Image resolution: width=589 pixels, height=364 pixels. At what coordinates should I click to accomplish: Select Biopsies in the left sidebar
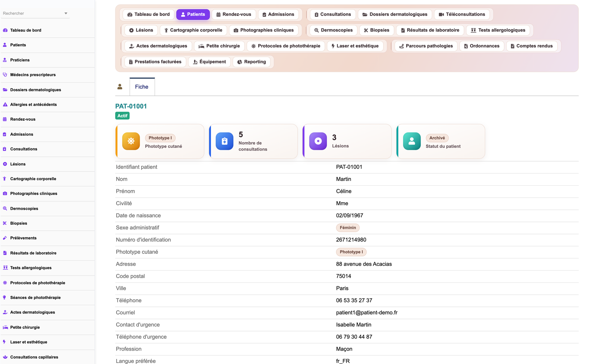18,223
